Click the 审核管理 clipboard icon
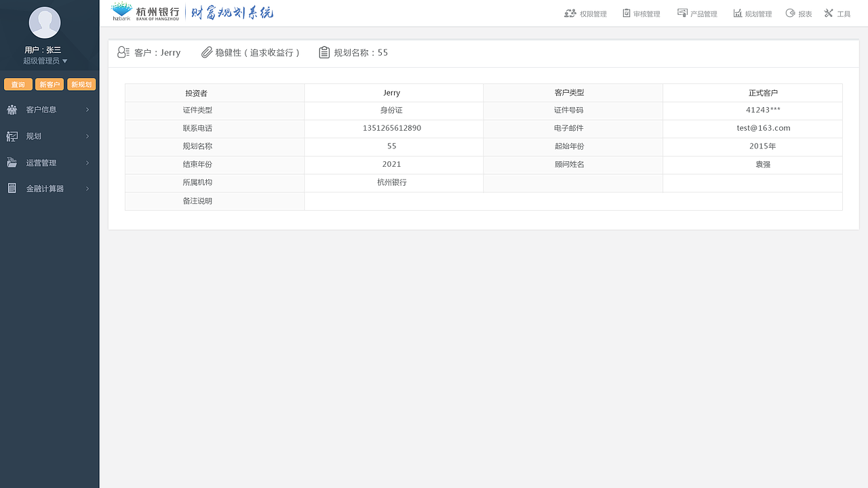Viewport: 868px width, 488px height. pos(628,13)
